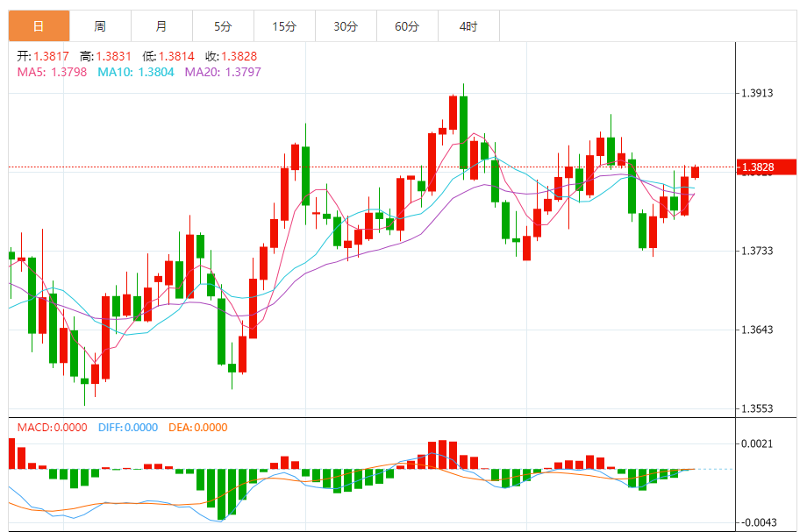Click the 1.3913 price axis label

point(757,93)
